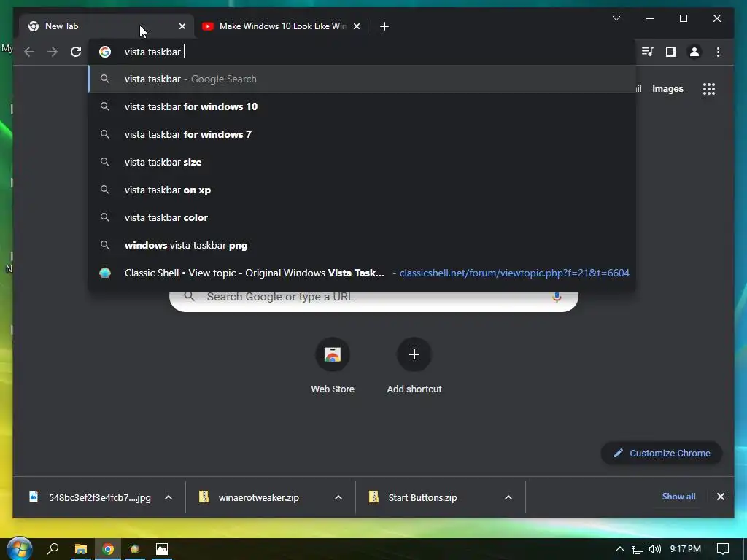Click the 9:17 PM taskbar clock
Image resolution: width=747 pixels, height=560 pixels.
(685, 549)
